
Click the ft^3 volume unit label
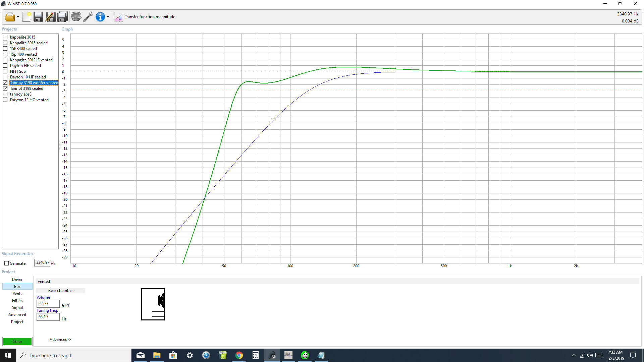click(65, 306)
